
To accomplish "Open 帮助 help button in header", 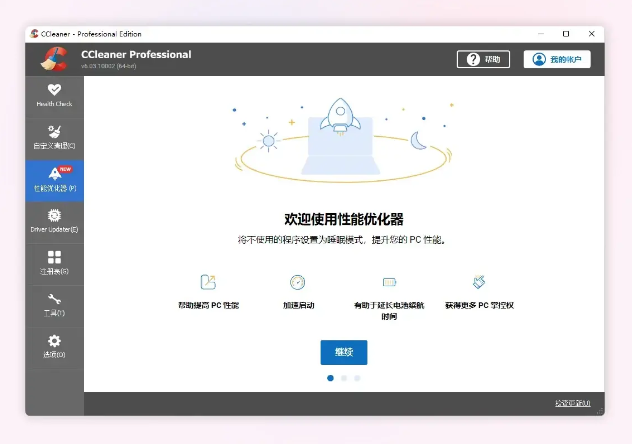I will [483, 59].
